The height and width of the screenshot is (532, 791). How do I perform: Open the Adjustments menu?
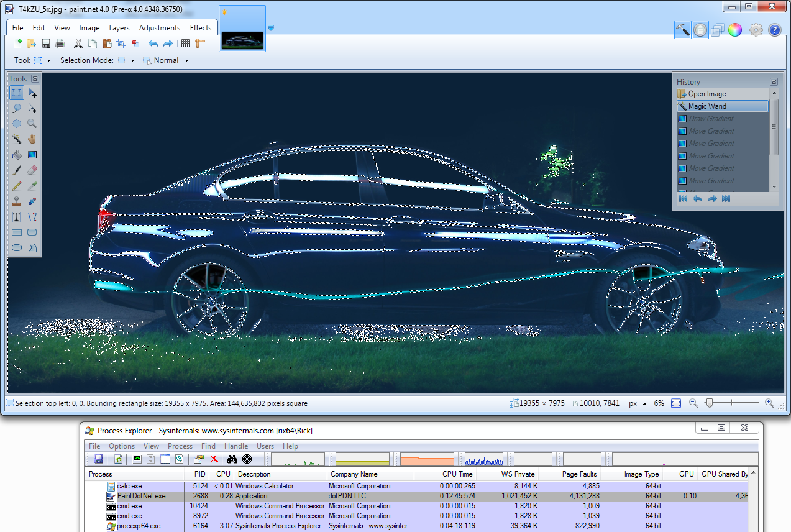pyautogui.click(x=160, y=28)
